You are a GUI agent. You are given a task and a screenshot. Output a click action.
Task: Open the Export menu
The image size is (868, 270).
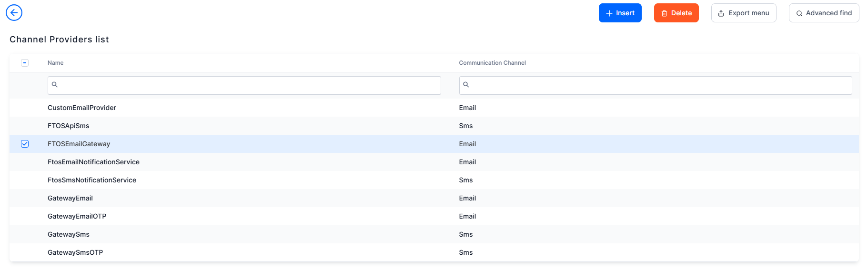[x=743, y=13]
